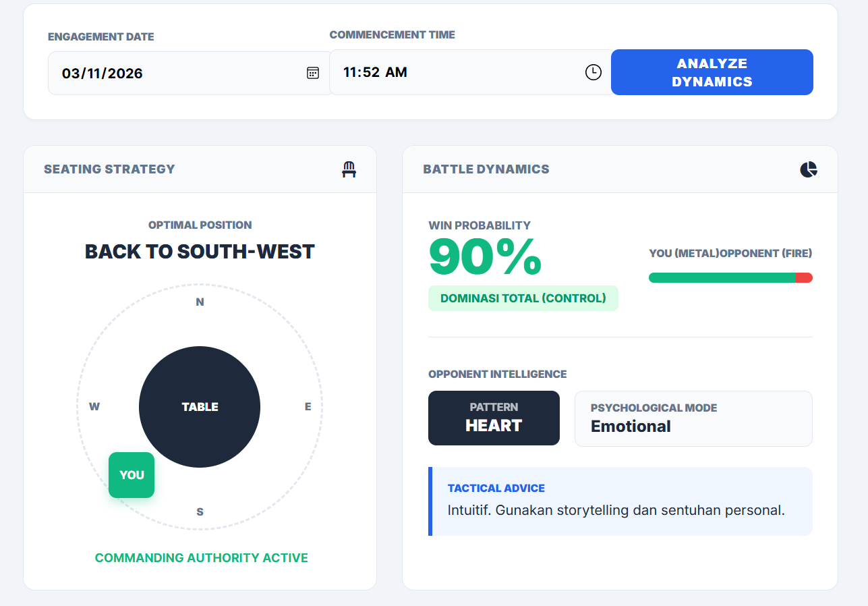
Task: Click the W compass label
Action: point(94,407)
